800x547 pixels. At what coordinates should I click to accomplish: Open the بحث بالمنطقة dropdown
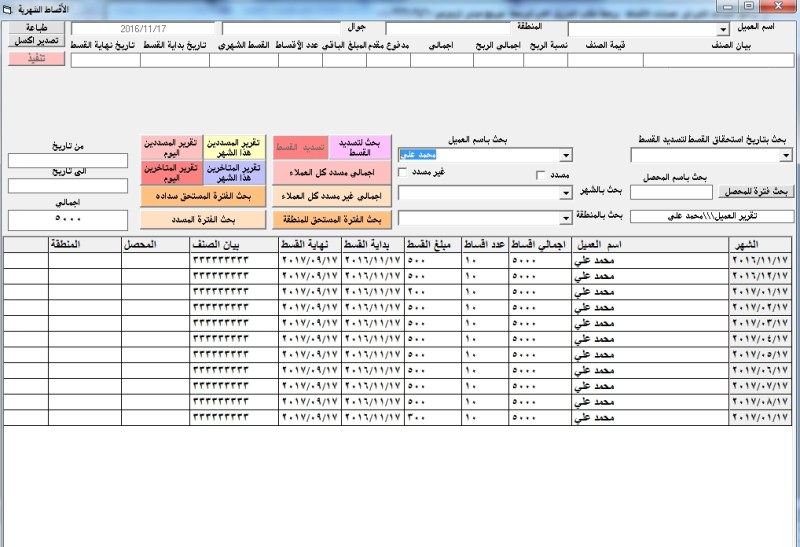(x=566, y=218)
